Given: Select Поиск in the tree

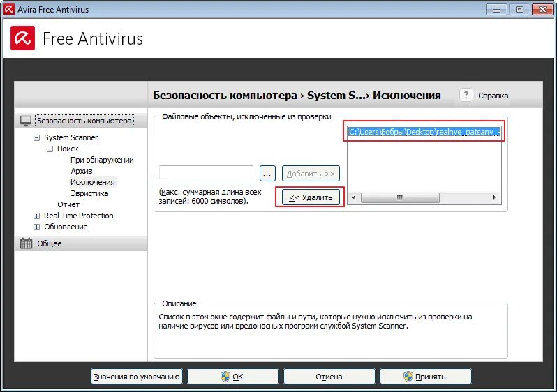Looking at the screenshot, I should point(68,149).
